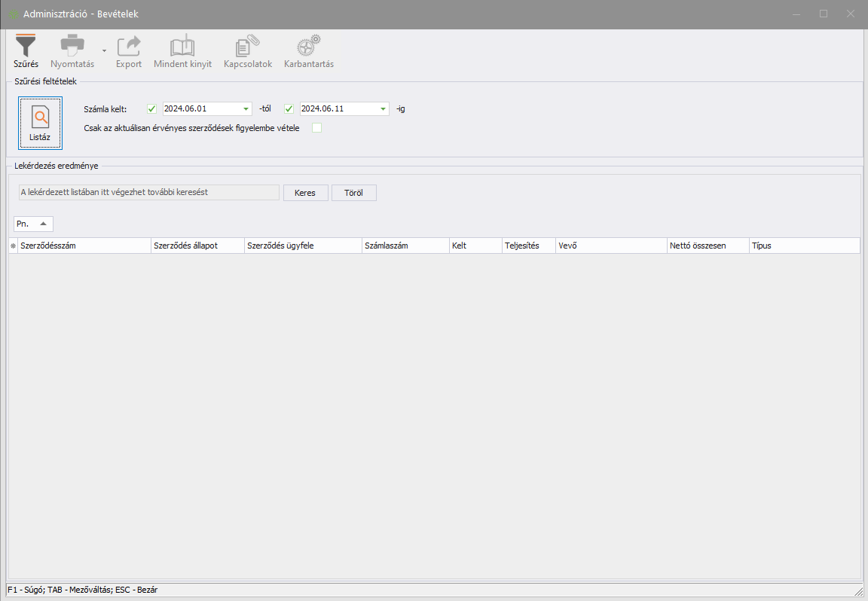Click the Keres button
The width and height of the screenshot is (868, 601).
point(305,193)
